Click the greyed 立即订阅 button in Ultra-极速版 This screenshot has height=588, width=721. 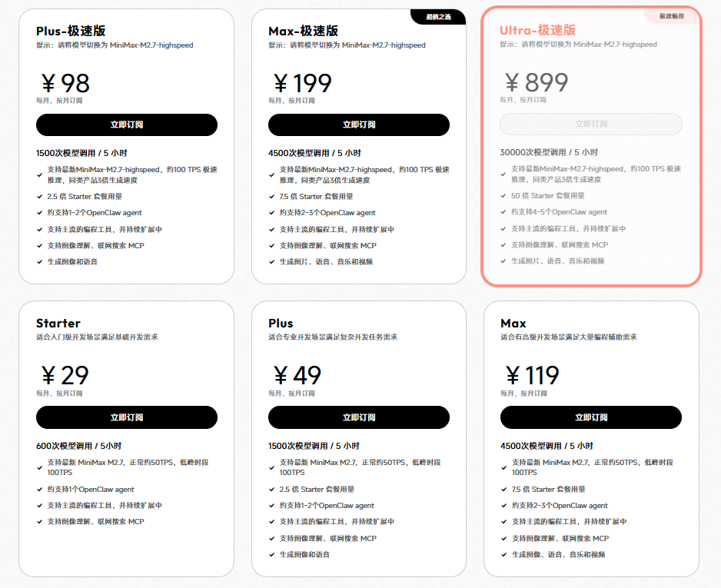[x=590, y=124]
